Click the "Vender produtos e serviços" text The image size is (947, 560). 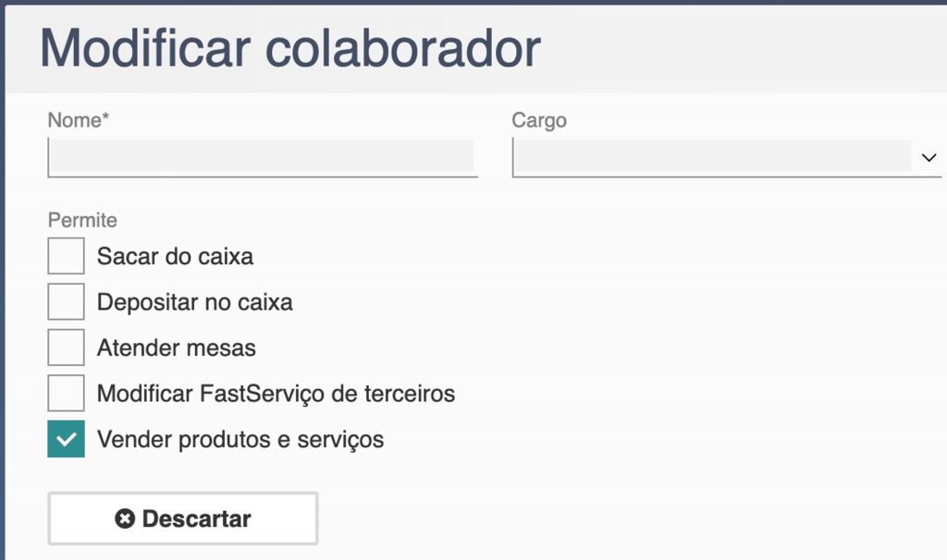(240, 439)
